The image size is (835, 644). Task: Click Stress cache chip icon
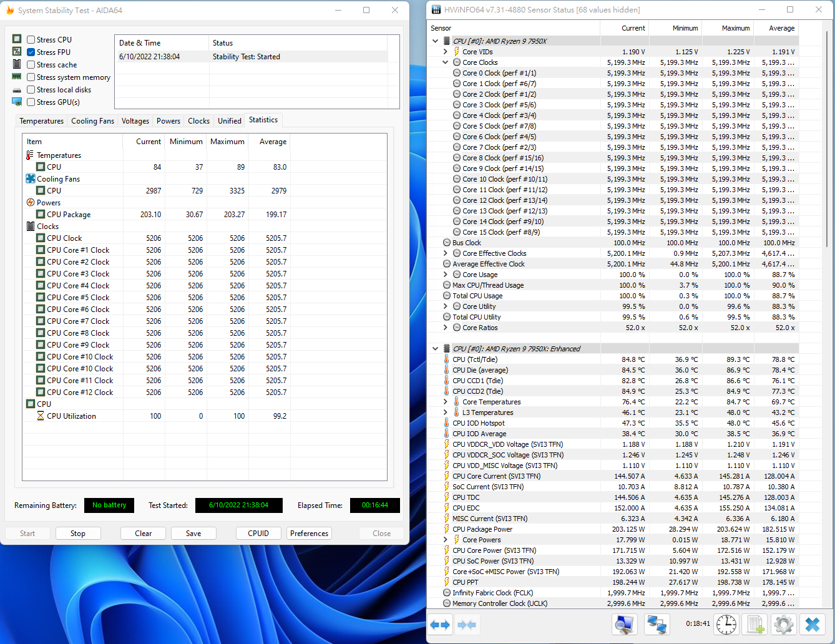(17, 64)
